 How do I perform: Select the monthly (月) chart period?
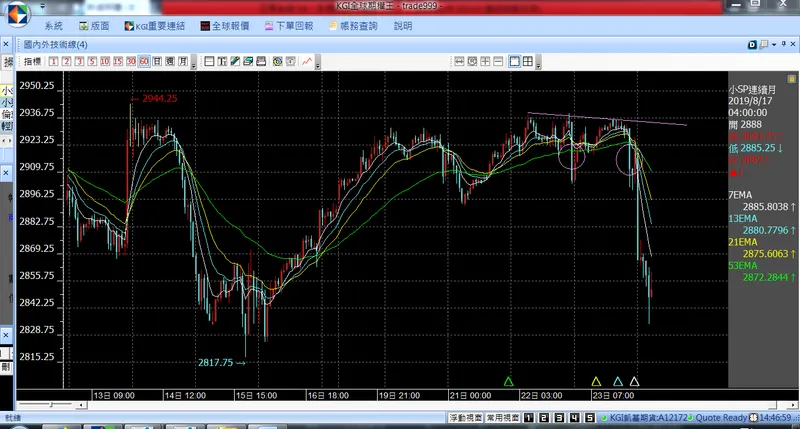click(183, 62)
